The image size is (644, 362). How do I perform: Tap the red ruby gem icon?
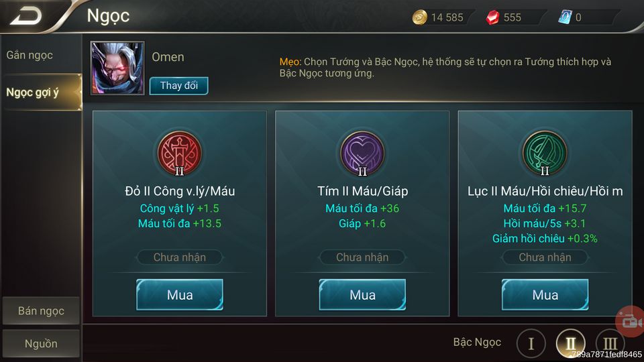(492, 17)
